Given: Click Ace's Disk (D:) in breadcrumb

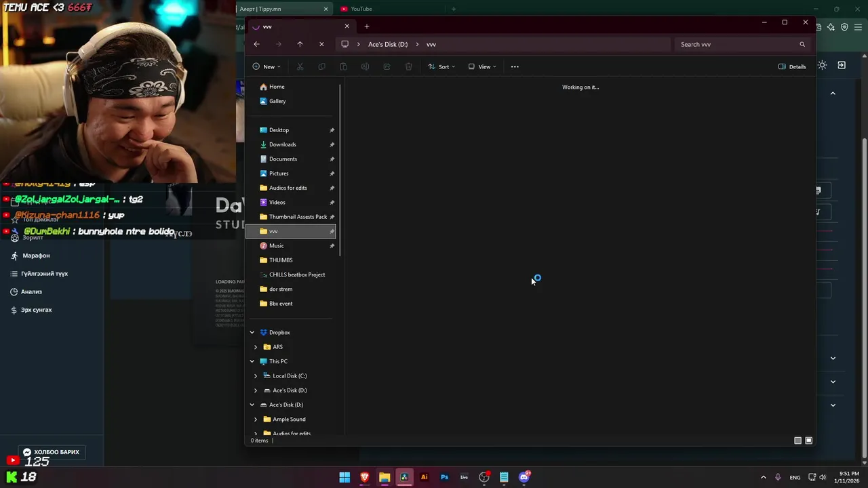Looking at the screenshot, I should 388,44.
